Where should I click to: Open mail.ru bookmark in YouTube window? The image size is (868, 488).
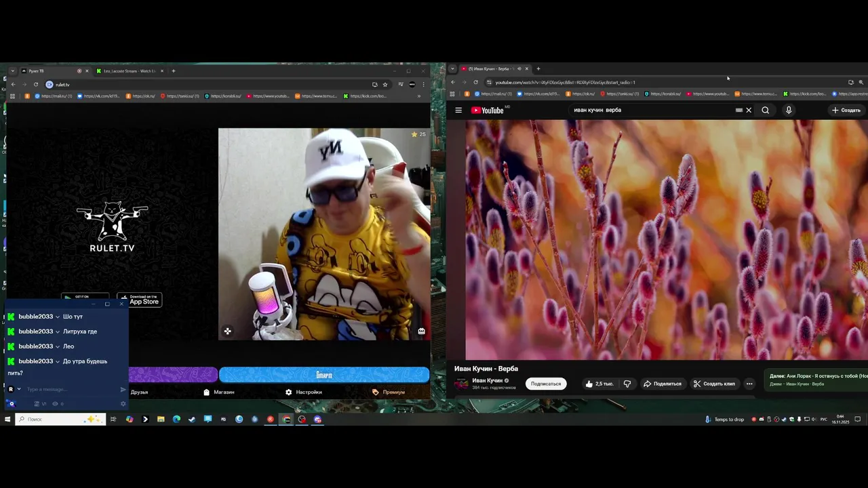493,94
